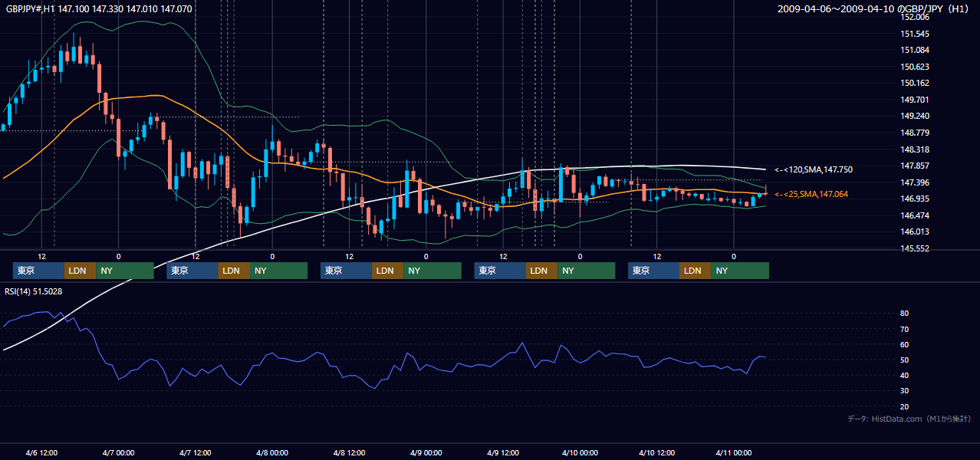
Task: Select the leftmost 東京 session block
Action: click(38, 271)
